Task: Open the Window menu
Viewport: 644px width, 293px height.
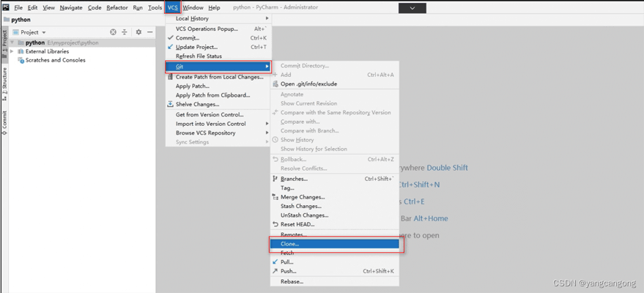Action: point(193,8)
